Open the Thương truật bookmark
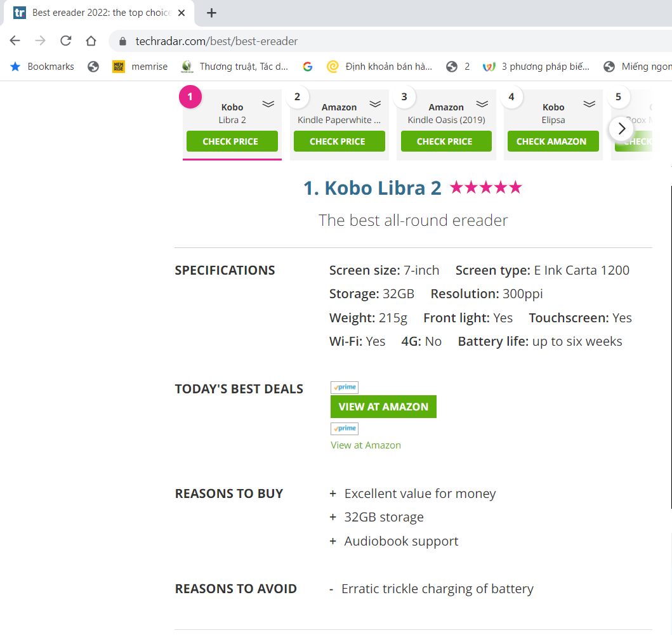 234,67
